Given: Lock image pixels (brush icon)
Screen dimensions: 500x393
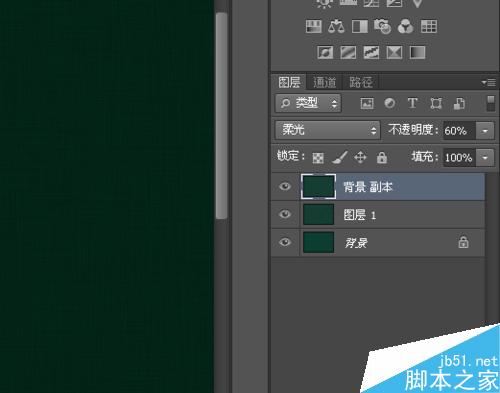Looking at the screenshot, I should pyautogui.click(x=339, y=157).
